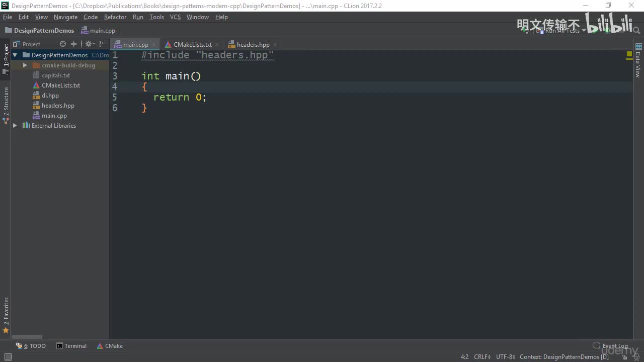
Task: Open the Code menu
Action: 91,17
